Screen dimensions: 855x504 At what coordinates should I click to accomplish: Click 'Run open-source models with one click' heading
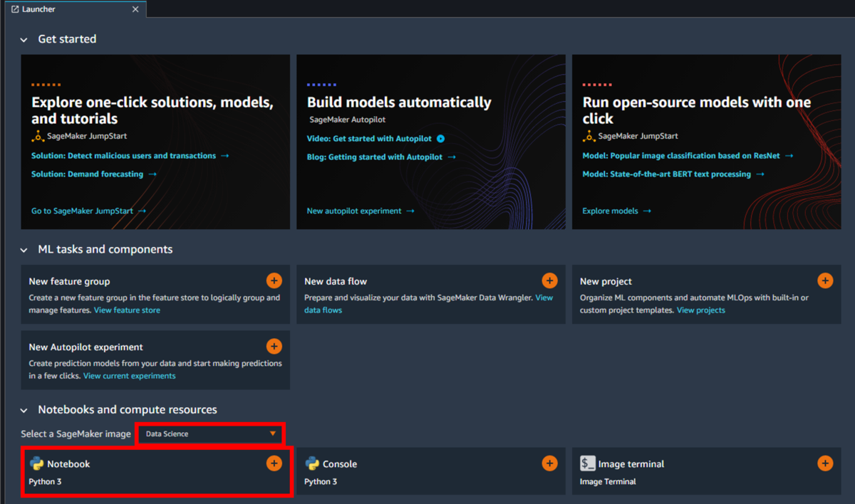click(697, 110)
